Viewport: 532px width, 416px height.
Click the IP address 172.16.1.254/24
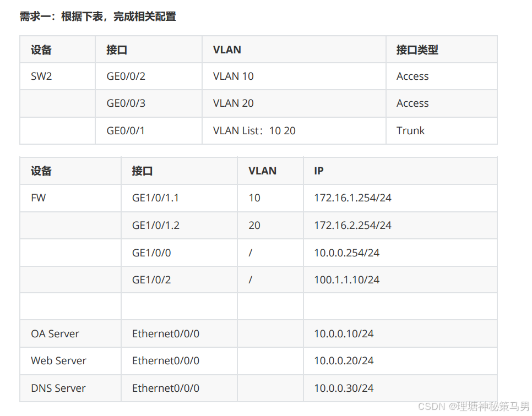tap(352, 198)
